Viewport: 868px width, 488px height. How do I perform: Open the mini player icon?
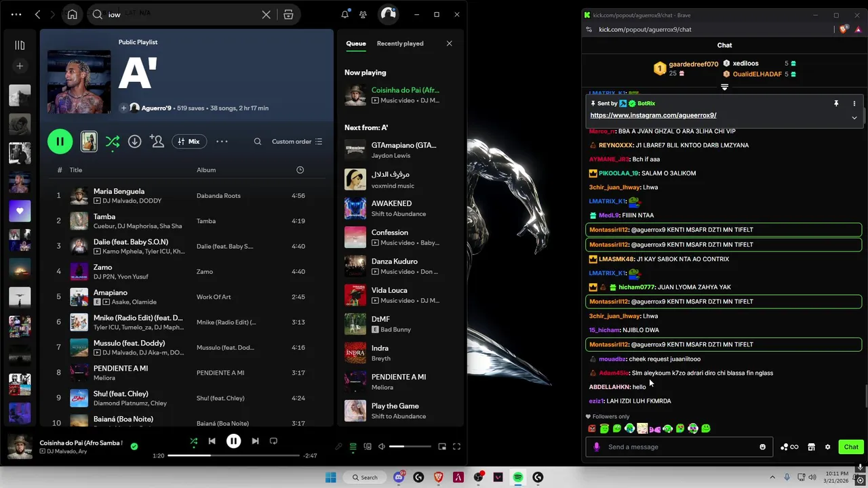442,447
